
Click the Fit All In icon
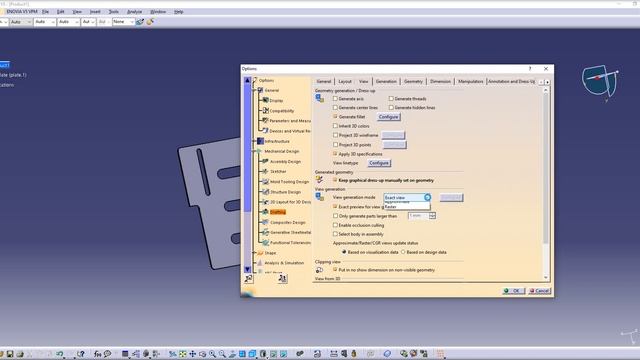tap(182, 354)
